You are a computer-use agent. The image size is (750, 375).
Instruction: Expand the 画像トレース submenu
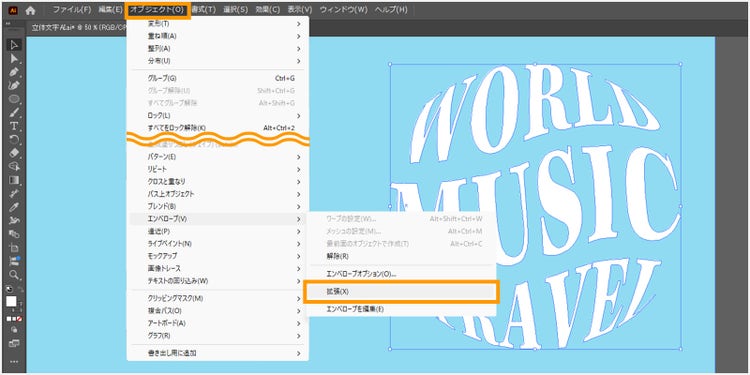(218, 268)
